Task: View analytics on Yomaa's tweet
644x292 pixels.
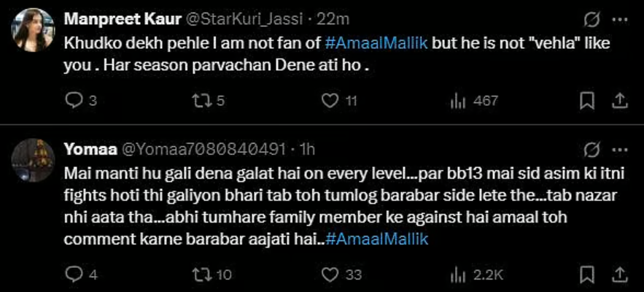Action: click(x=459, y=274)
